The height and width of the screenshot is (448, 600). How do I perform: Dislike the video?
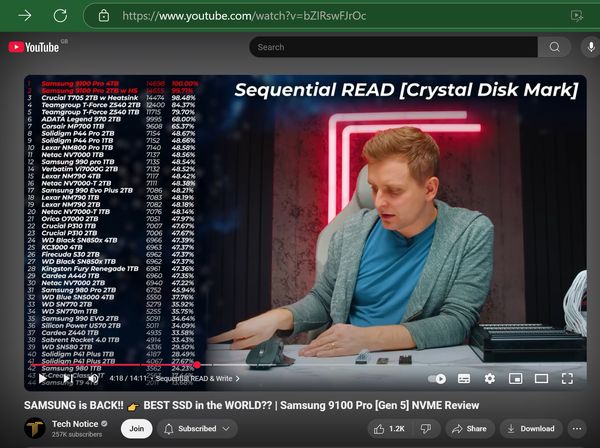pyautogui.click(x=426, y=428)
